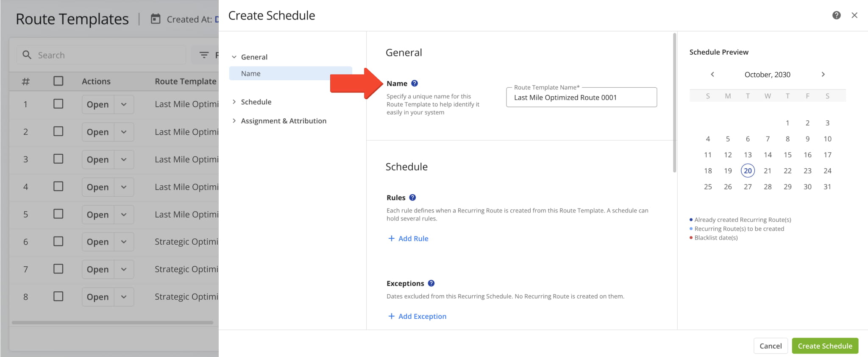Click the 'October, 2030' month label
Image resolution: width=868 pixels, height=357 pixels.
click(768, 75)
